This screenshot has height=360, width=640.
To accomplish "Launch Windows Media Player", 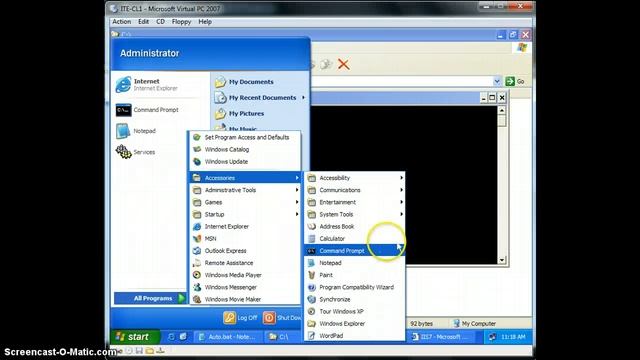I will [x=245, y=275].
